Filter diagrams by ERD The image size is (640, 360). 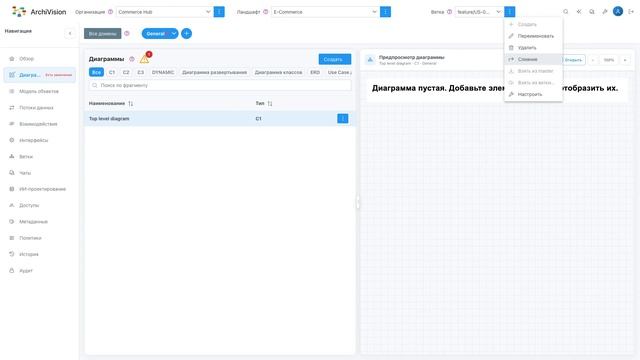click(315, 72)
